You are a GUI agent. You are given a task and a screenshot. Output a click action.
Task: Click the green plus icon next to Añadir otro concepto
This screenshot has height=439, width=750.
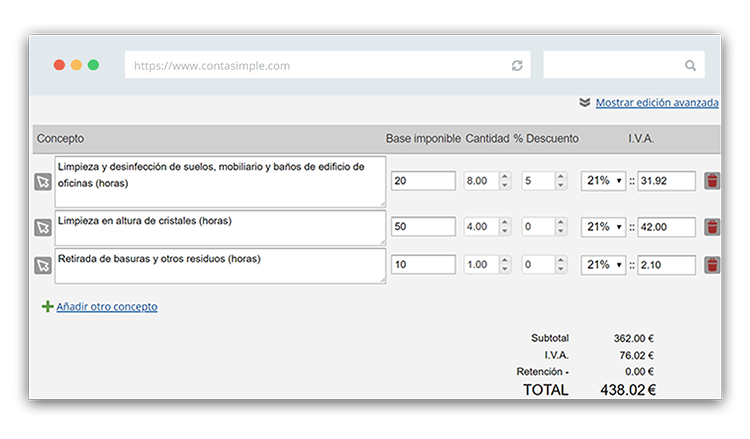[x=47, y=306]
